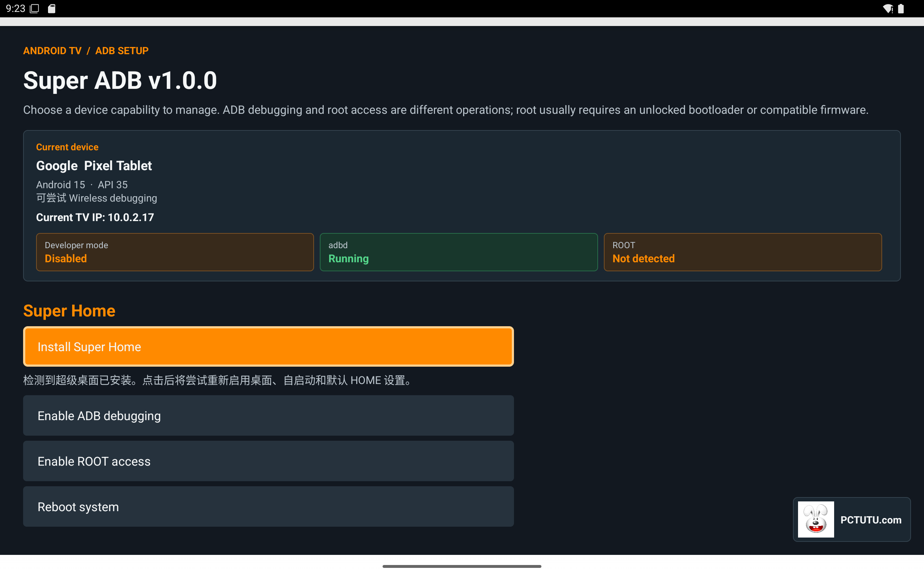The image size is (924, 578).
Task: Click the Current TV IP: 10.0.2.17 text
Action: click(95, 217)
